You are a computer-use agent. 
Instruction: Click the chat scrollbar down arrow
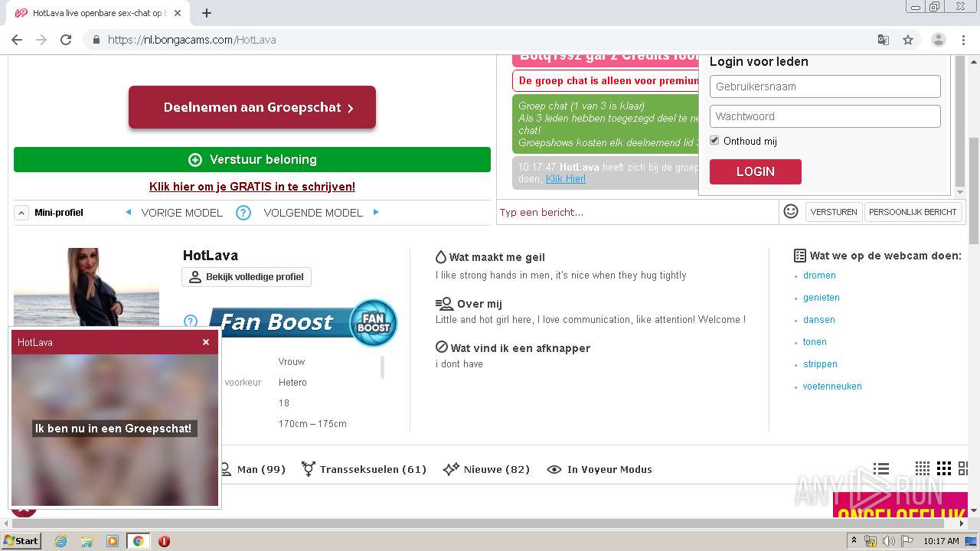961,192
